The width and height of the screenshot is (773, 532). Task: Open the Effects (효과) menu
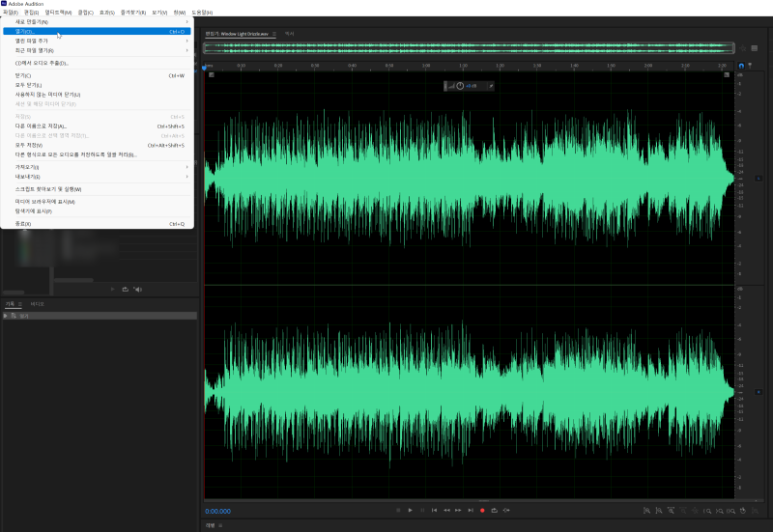pyautogui.click(x=107, y=13)
